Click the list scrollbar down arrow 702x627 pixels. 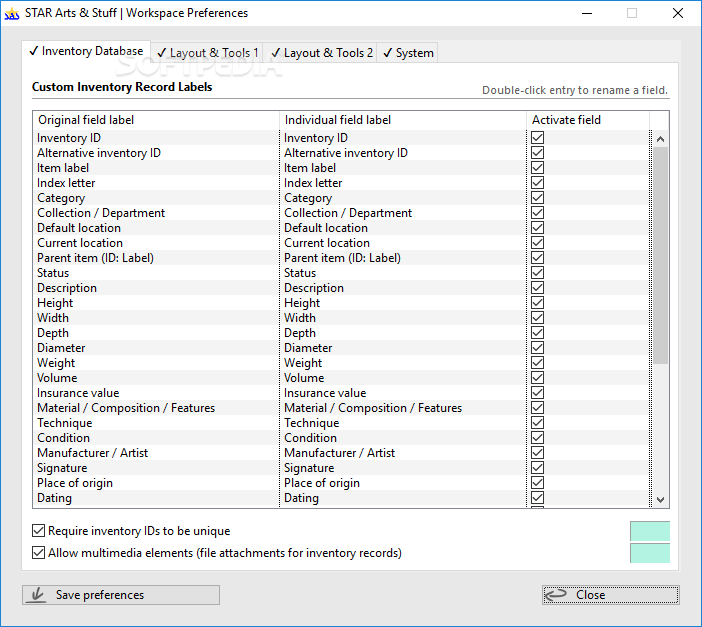click(660, 499)
